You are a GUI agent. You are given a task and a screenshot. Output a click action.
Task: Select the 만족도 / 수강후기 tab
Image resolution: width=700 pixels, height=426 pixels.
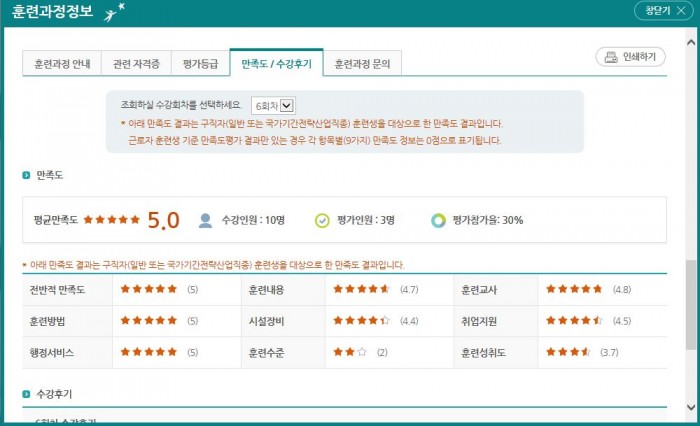tap(276, 63)
